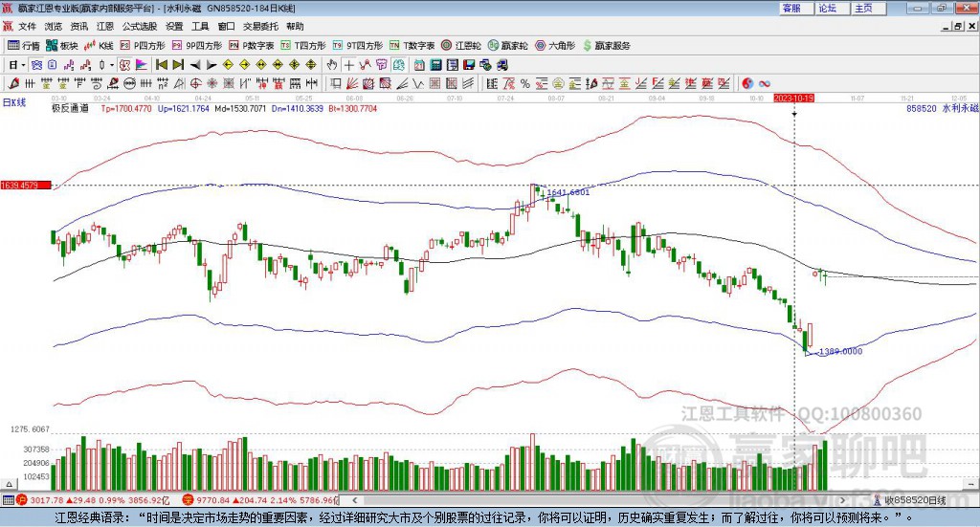
Task: Toggle the highlighted 线 overlay button
Action: (x=398, y=65)
